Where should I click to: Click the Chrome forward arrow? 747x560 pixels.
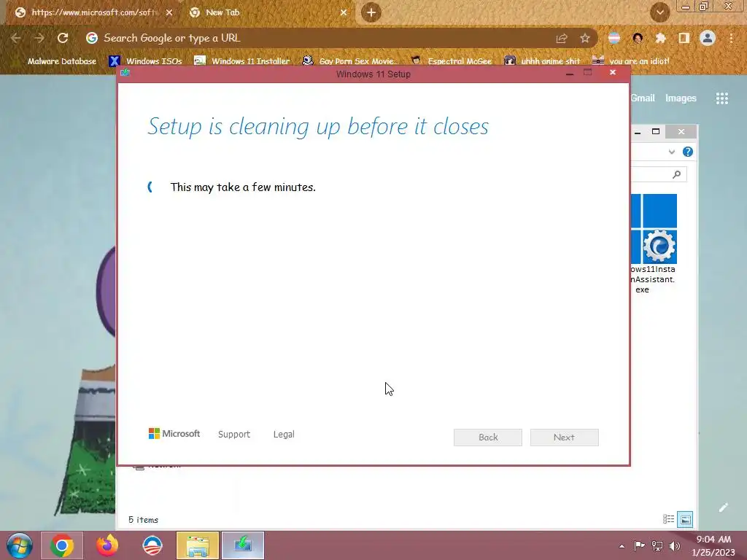[39, 38]
